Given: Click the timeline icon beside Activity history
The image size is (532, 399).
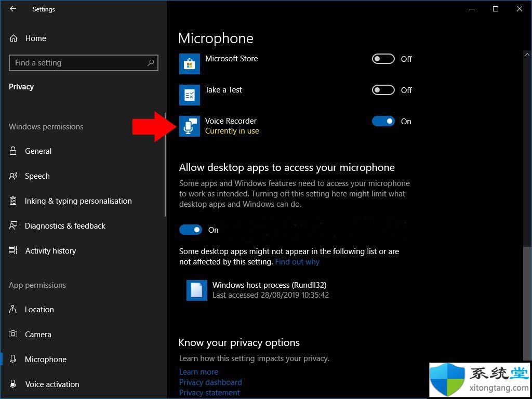Looking at the screenshot, I should click(13, 251).
